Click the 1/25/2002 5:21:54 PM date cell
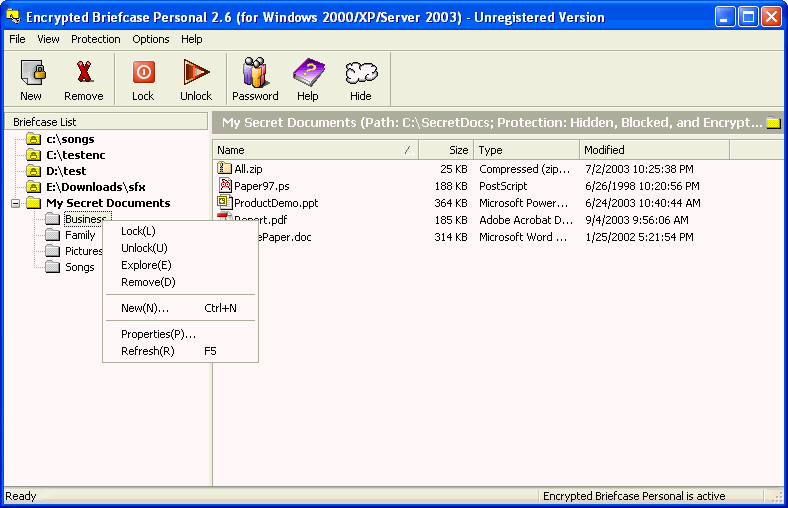The image size is (788, 508). 639,237
